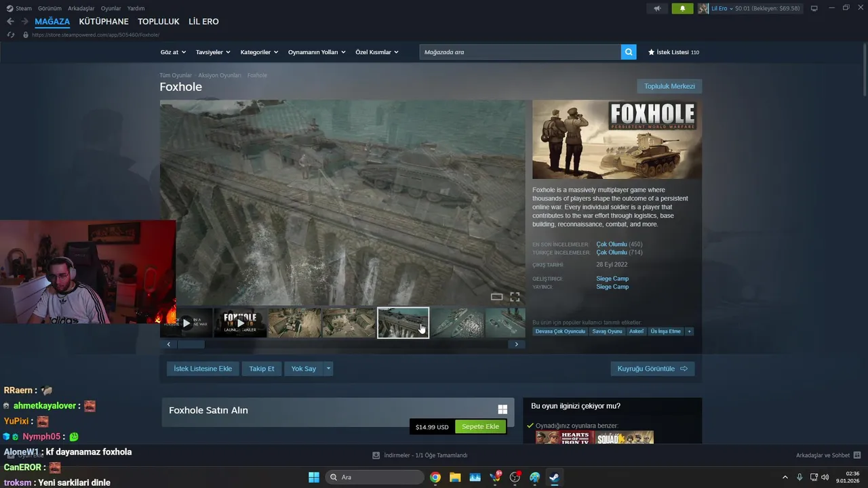868x488 pixels.
Task: Click the Friends & Chat icon at bottom right
Action: [x=857, y=455]
